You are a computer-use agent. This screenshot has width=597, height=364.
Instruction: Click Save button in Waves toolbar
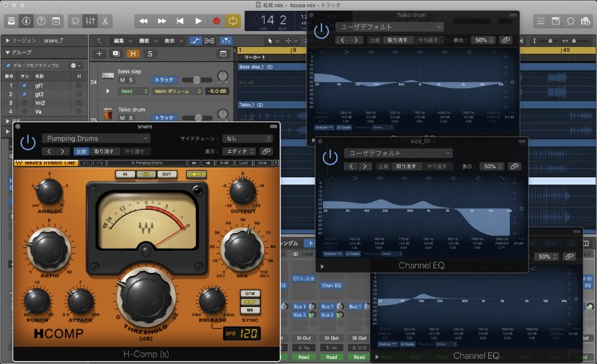[262, 163]
